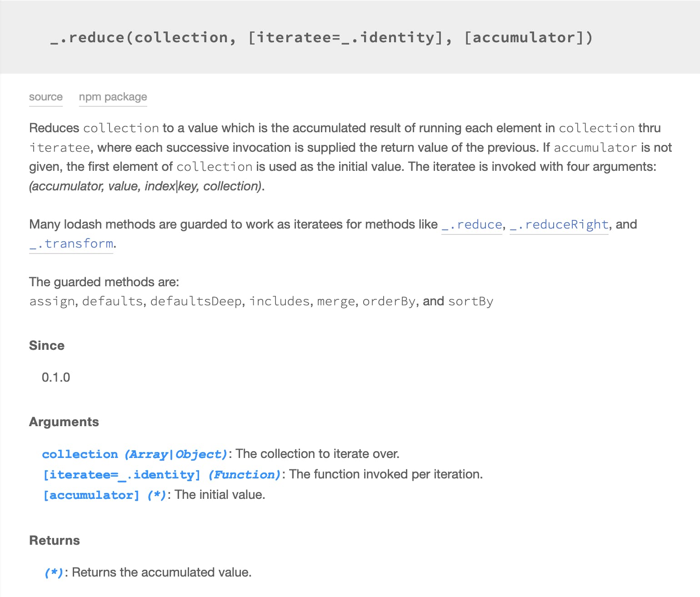This screenshot has height=597, width=700.
Task: Click the Returns heading
Action: pyautogui.click(x=55, y=540)
